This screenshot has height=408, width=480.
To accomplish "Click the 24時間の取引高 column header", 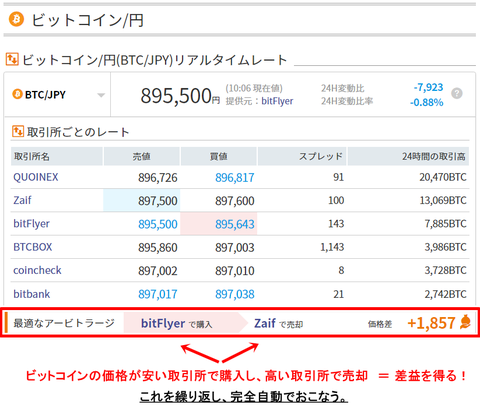I will tap(408, 156).
